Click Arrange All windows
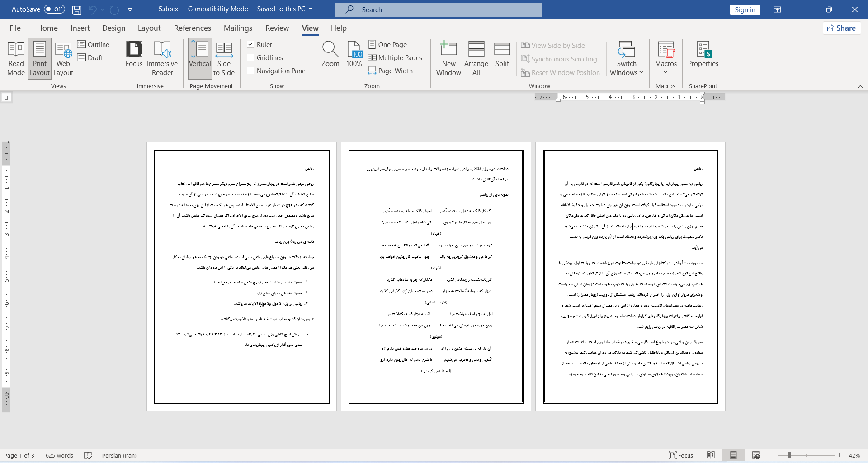Viewport: 868px width, 463px height. [x=476, y=59]
